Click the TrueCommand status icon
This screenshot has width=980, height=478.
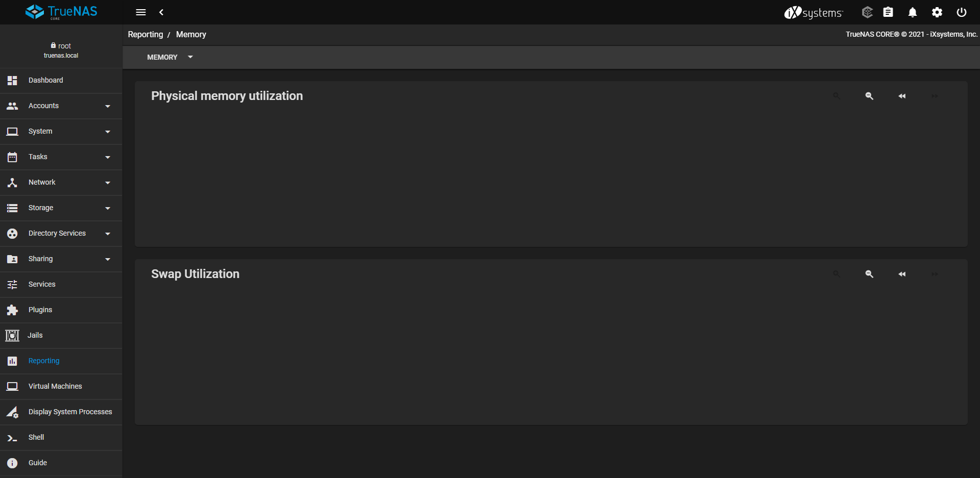[867, 12]
